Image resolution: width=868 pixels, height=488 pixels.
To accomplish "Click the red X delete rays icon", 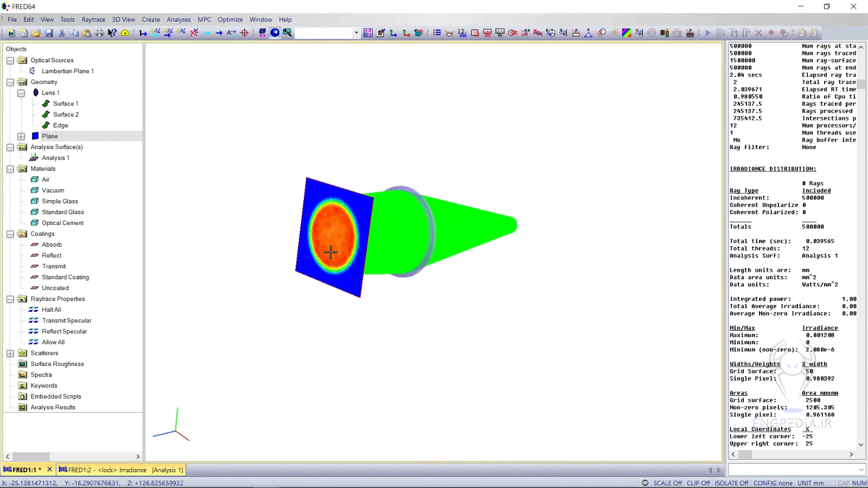I will pos(194,33).
